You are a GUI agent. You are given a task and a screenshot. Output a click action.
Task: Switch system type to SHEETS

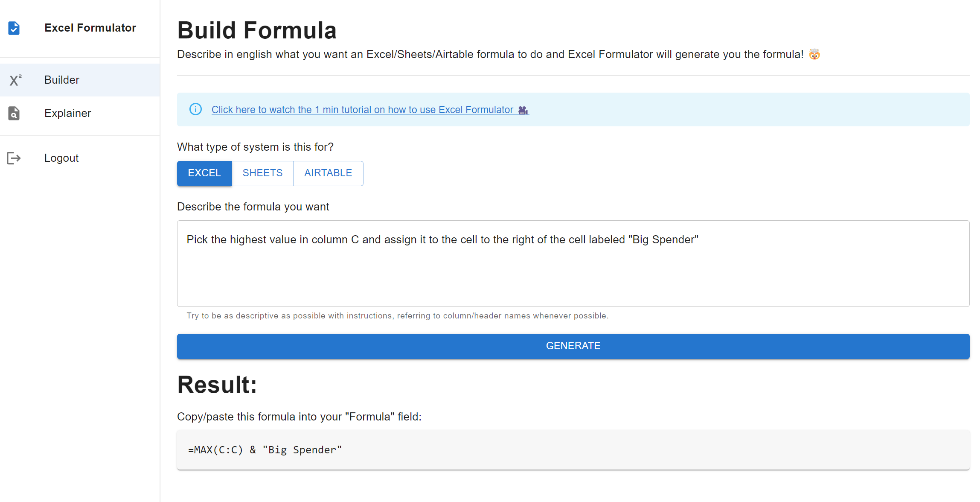(x=262, y=173)
